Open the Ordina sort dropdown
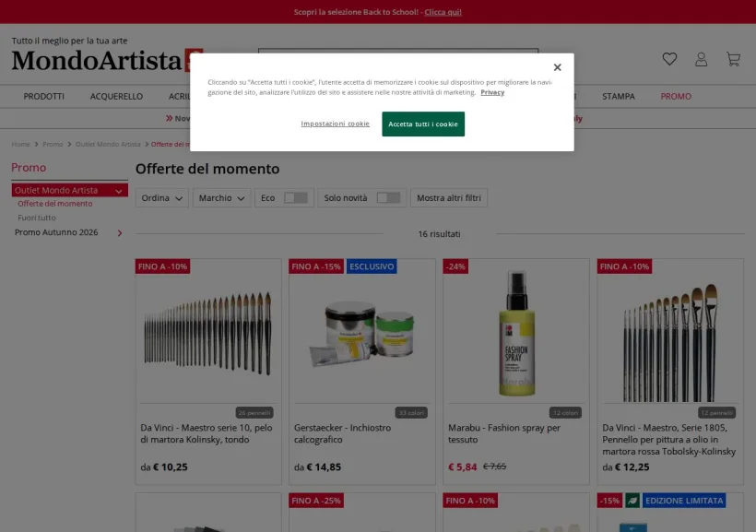The width and height of the screenshot is (756, 532). pos(162,197)
